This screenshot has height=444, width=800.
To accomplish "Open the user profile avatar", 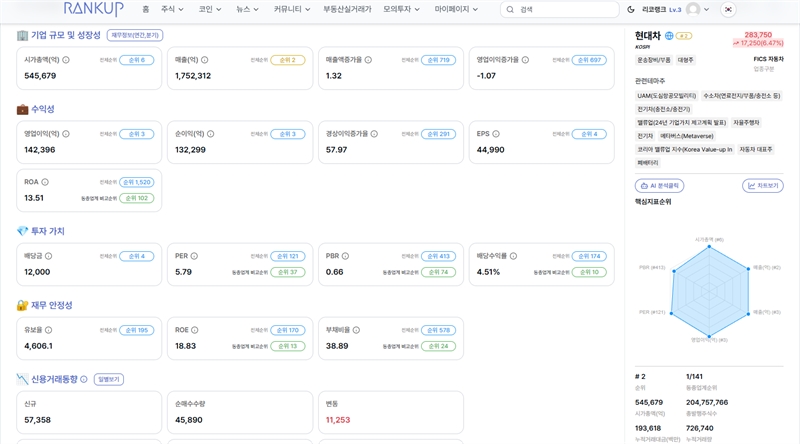I will [693, 9].
